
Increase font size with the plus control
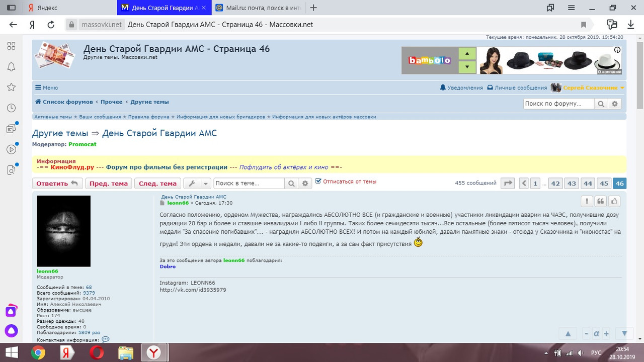pos(606,333)
